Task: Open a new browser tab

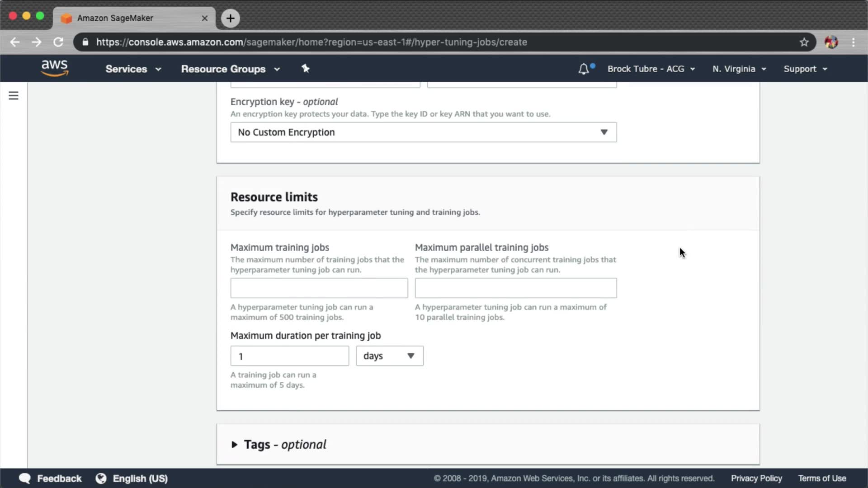Action: click(231, 18)
